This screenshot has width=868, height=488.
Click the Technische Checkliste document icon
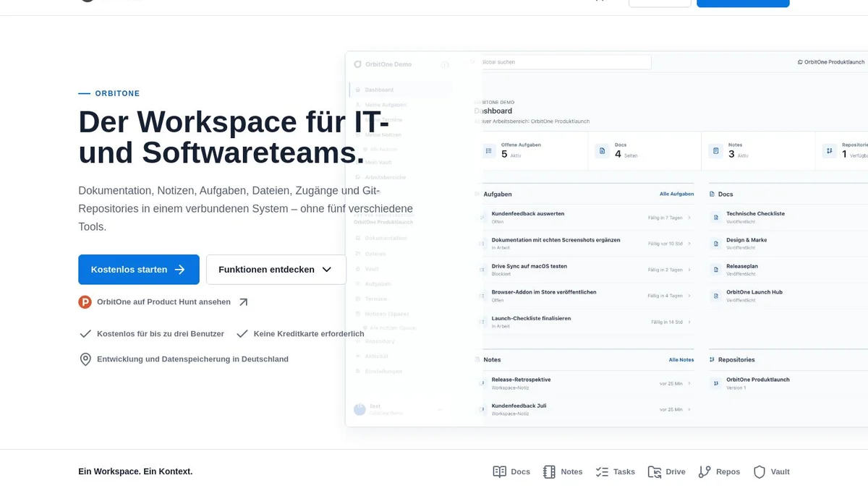click(x=716, y=217)
